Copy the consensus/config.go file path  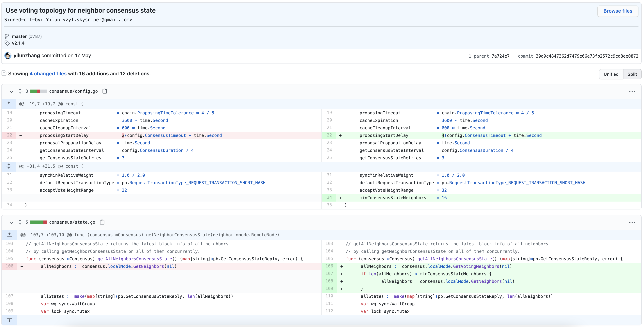[x=105, y=91]
